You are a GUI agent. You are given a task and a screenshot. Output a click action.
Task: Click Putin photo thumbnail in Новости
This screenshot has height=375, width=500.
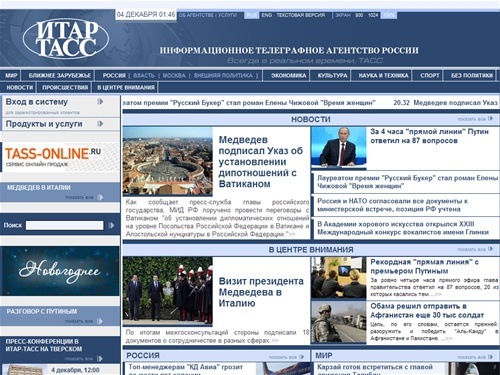(339, 147)
